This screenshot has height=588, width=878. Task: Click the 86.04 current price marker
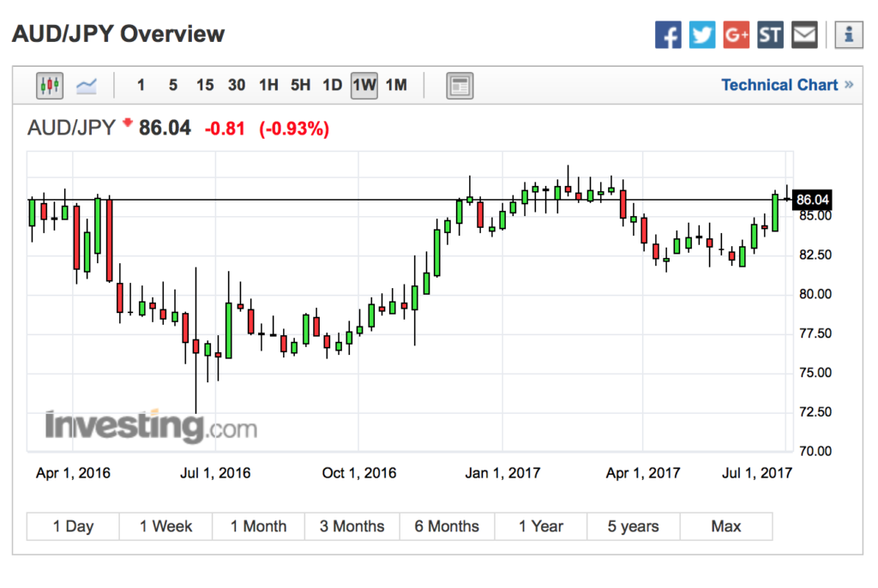pyautogui.click(x=813, y=200)
